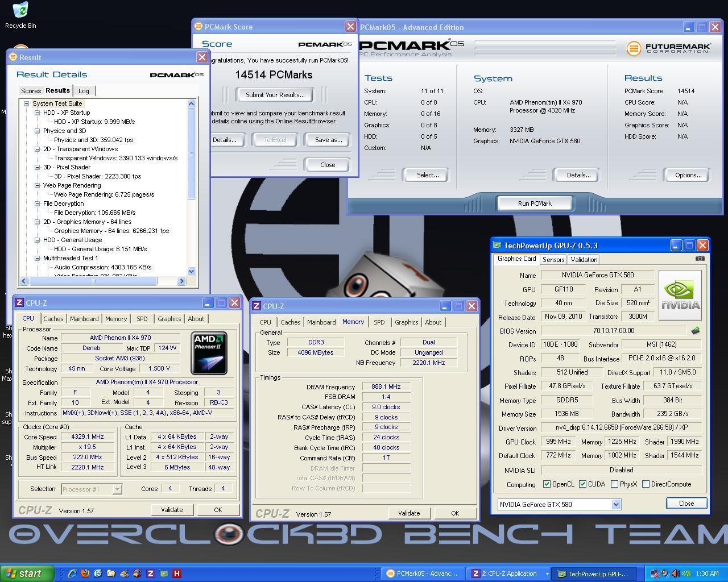Image resolution: width=728 pixels, height=582 pixels.
Task: Click the NVIDIA logo in GPU-Z
Action: coord(680,295)
